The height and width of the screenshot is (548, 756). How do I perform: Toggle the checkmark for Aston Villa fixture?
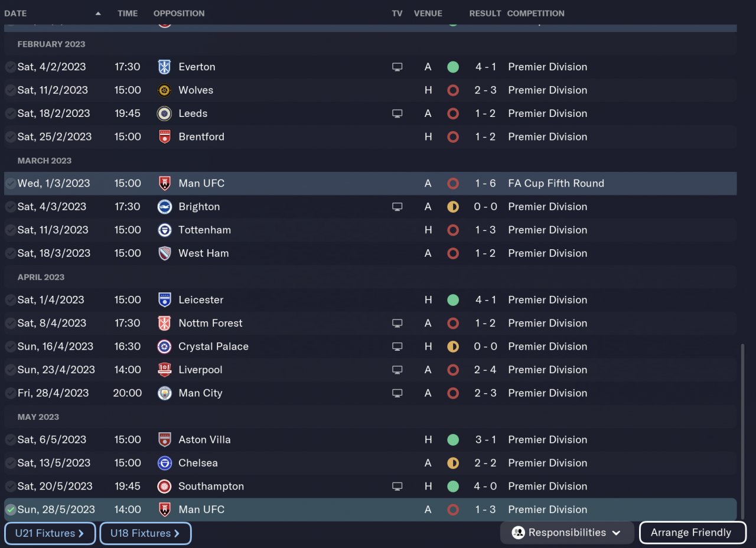[x=11, y=440]
